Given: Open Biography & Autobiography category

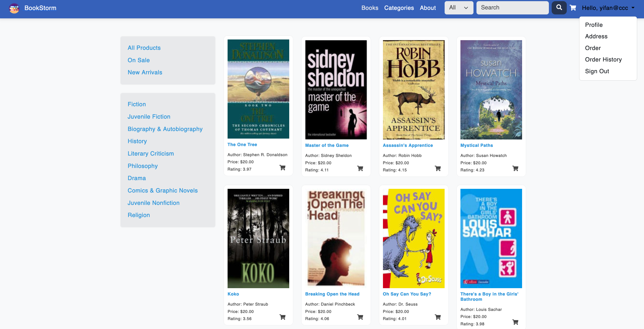Looking at the screenshot, I should pos(165,129).
